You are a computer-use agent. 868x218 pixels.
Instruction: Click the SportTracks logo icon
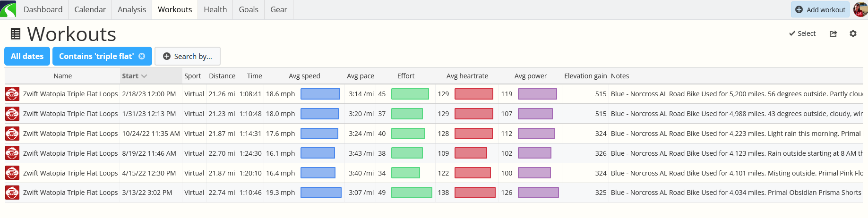(x=8, y=9)
